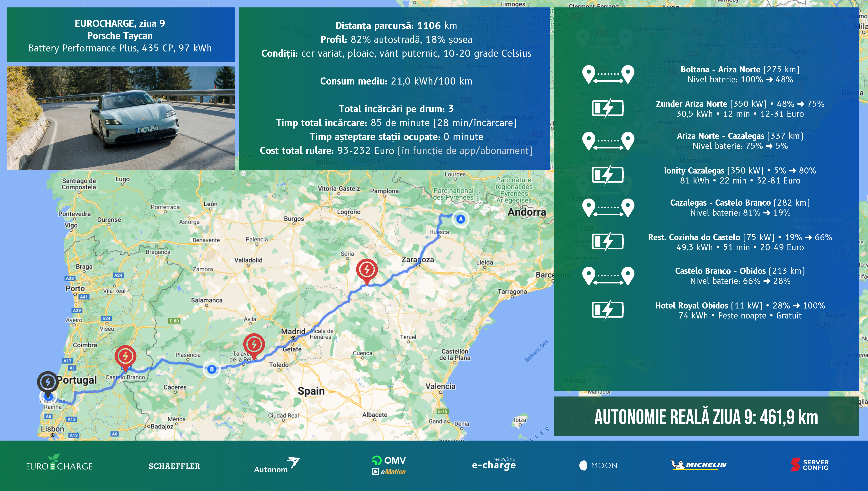Select the red charging pin at Castelo Branco
Image resolution: width=868 pixels, height=491 pixels.
click(x=125, y=359)
